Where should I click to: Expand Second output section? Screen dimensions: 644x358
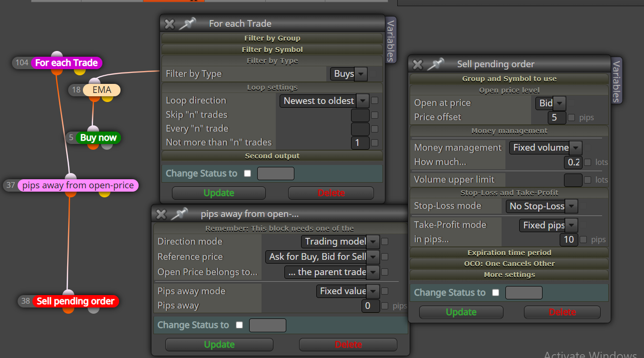[272, 156]
